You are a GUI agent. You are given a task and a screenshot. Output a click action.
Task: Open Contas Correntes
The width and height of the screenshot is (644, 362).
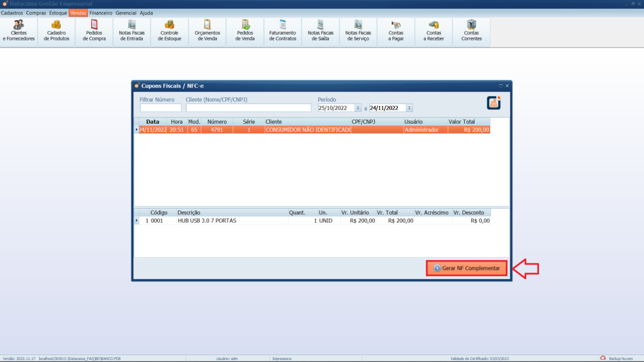[471, 31]
